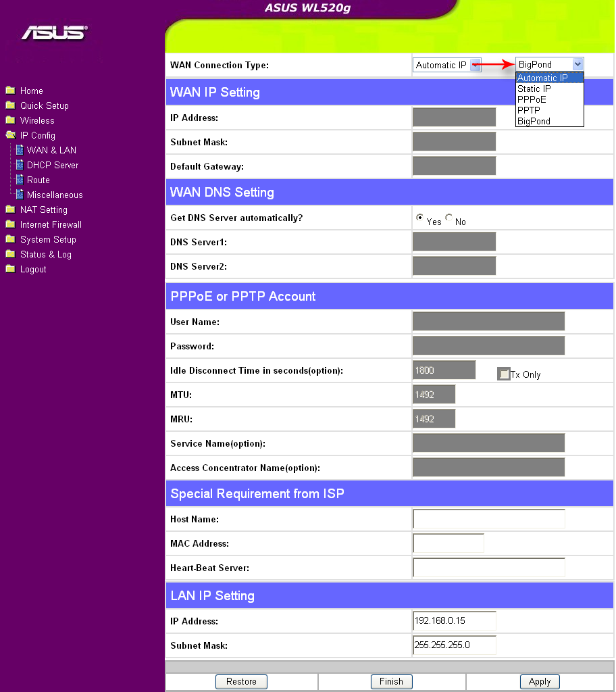Viewport: 616px width, 692px height.
Task: Open Status & Log menu
Action: coord(46,255)
